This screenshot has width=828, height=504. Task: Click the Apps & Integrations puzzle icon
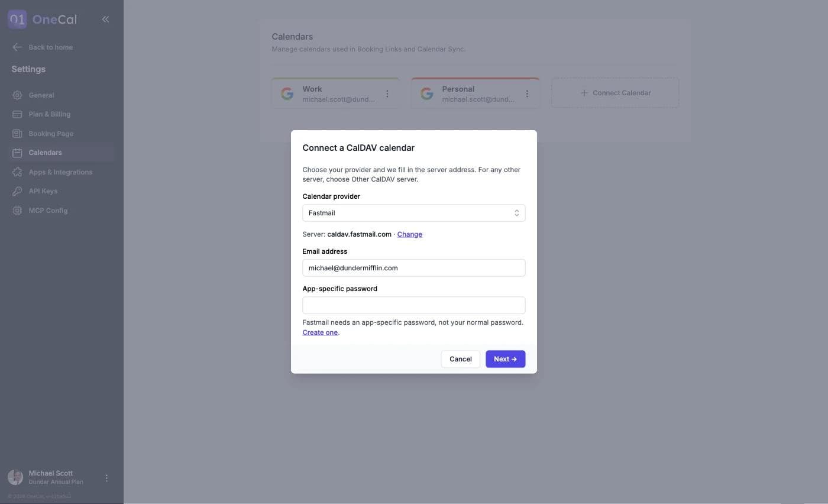coord(17,172)
